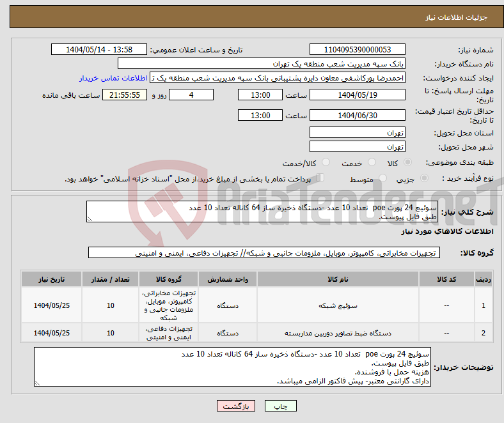Select the جزیی purchase type radio
The image size is (504, 423).
424,178
